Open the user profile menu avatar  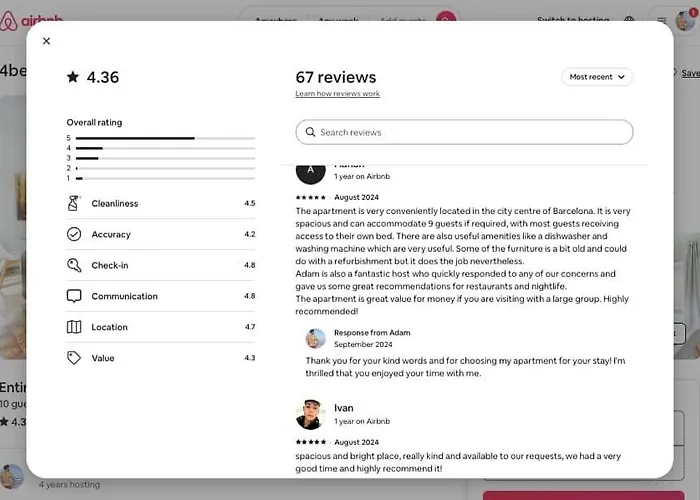coord(685,20)
